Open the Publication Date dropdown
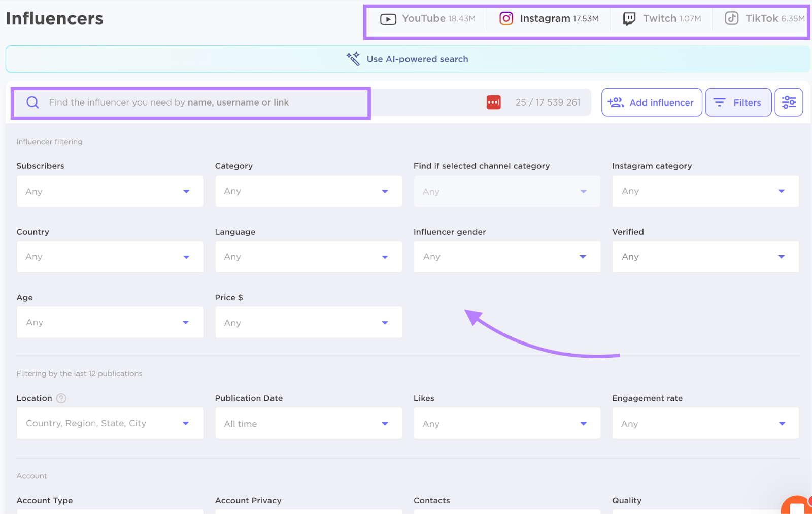 point(308,423)
